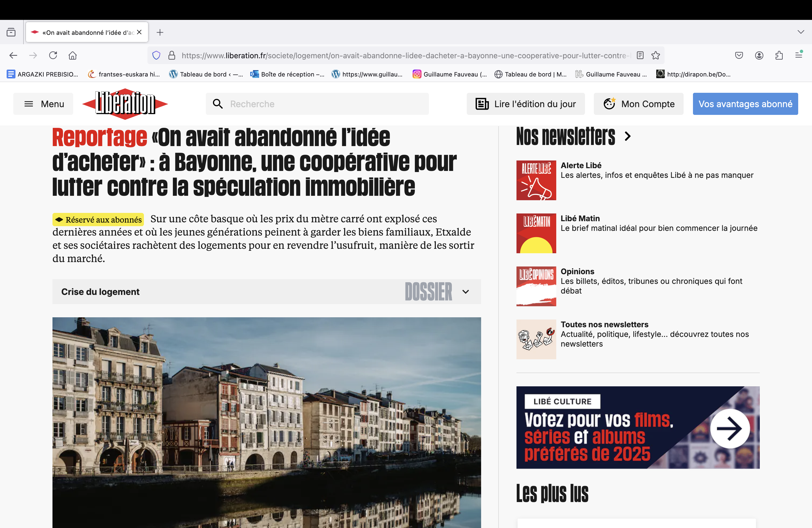Click the Libération logo
The height and width of the screenshot is (528, 812).
coord(125,104)
